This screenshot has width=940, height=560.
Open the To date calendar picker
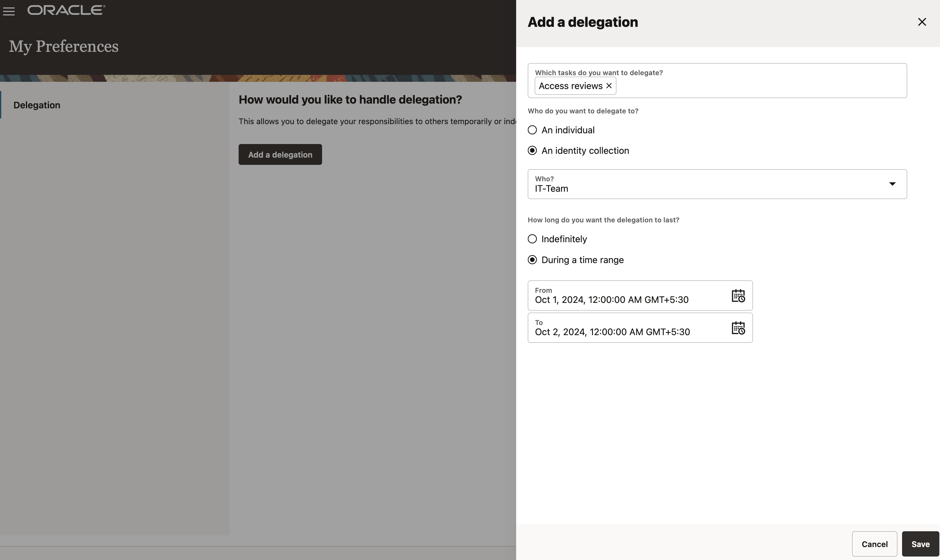[738, 328]
